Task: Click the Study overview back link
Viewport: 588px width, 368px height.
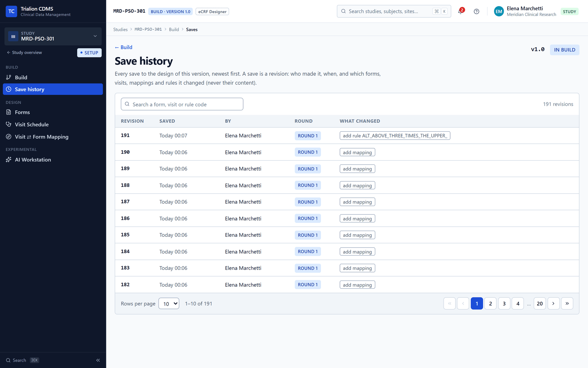Action: pos(24,52)
